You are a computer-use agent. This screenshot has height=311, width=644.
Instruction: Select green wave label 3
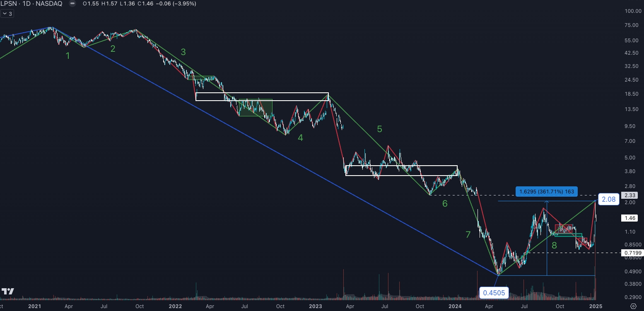(183, 52)
